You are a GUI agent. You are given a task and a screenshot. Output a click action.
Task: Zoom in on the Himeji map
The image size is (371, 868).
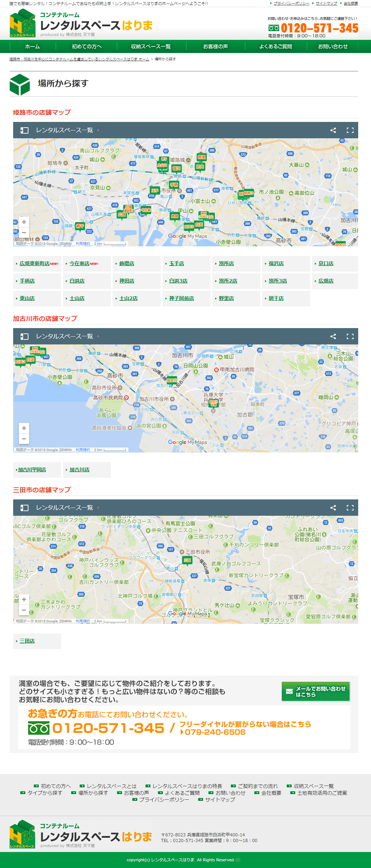click(24, 222)
